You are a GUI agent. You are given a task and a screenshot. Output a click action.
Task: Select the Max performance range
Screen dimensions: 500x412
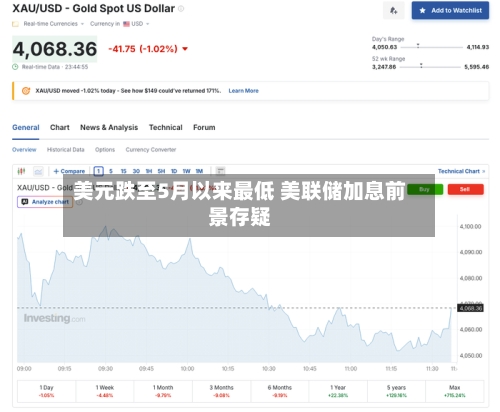tap(455, 391)
